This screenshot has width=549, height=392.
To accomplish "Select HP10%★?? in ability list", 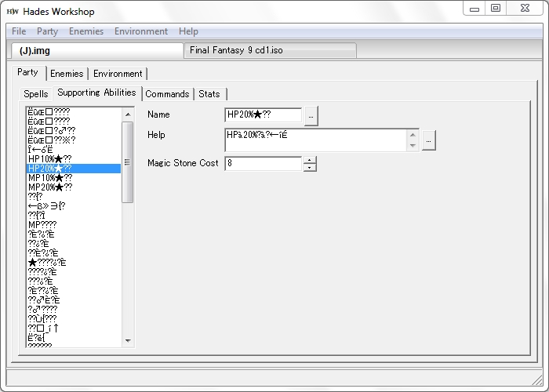I will 74,159.
